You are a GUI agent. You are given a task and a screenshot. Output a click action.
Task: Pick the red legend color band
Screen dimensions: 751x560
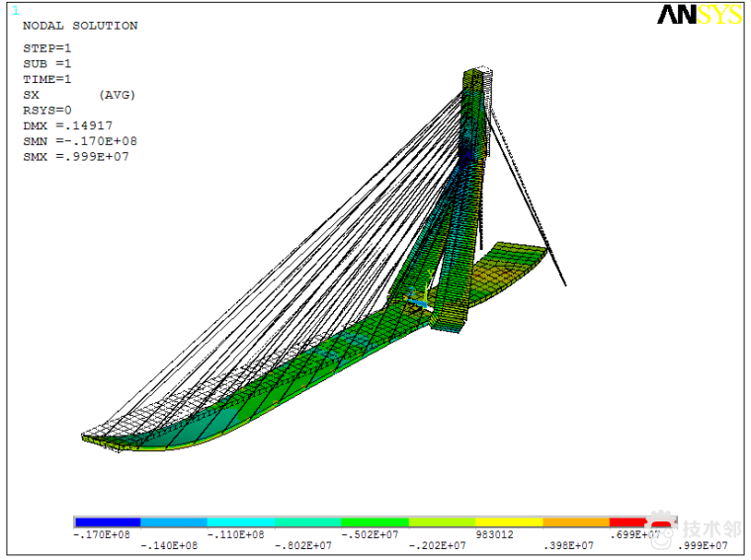click(626, 521)
